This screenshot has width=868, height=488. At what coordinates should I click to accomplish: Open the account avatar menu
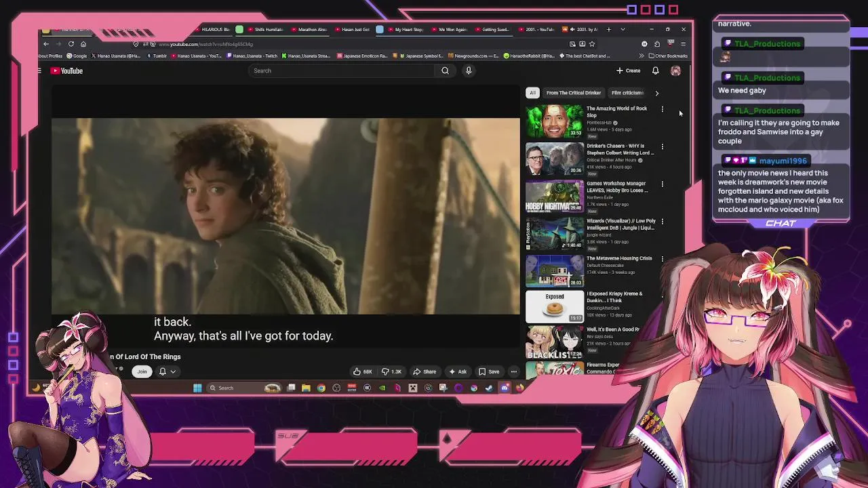(675, 70)
